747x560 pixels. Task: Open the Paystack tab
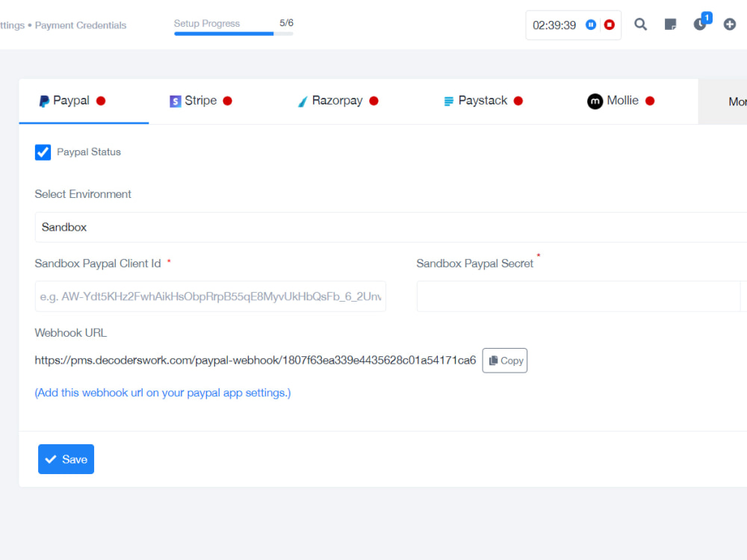(483, 101)
